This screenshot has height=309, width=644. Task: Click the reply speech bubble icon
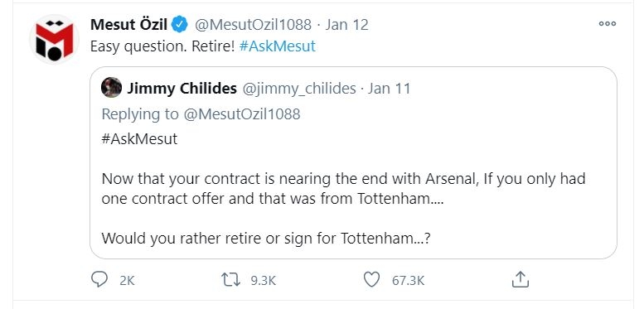pos(99,280)
